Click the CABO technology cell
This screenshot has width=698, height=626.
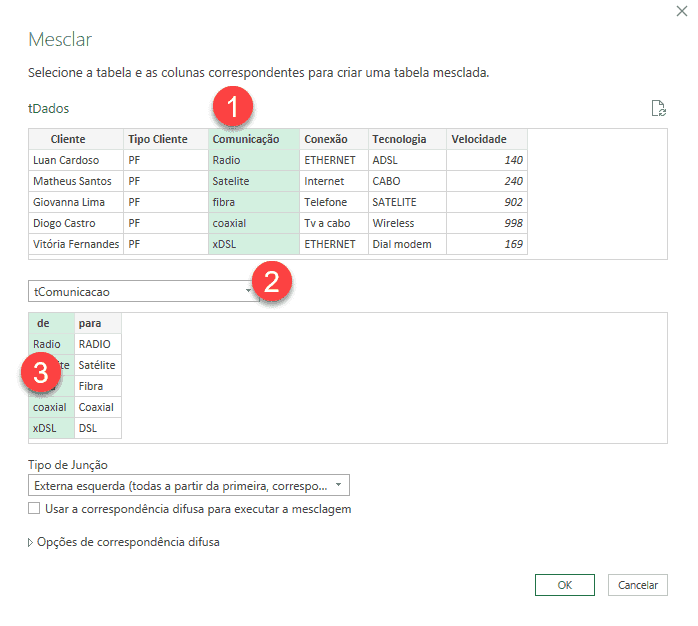click(x=407, y=181)
